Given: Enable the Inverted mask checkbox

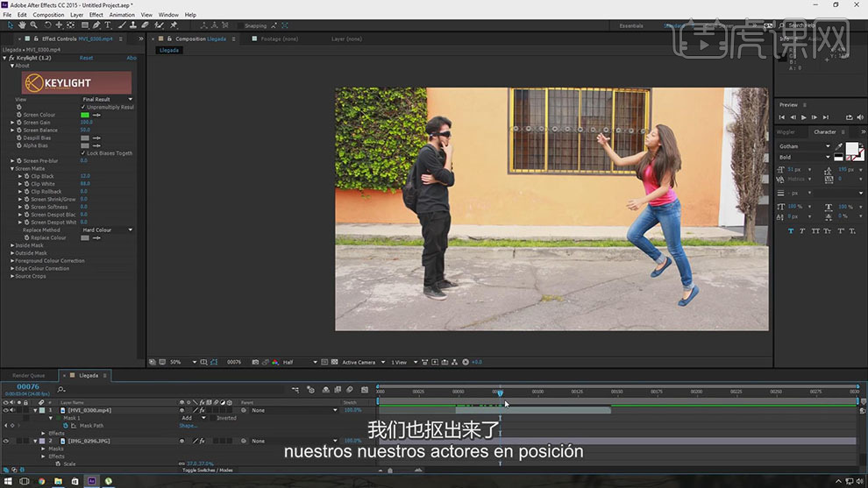Looking at the screenshot, I should [x=212, y=418].
